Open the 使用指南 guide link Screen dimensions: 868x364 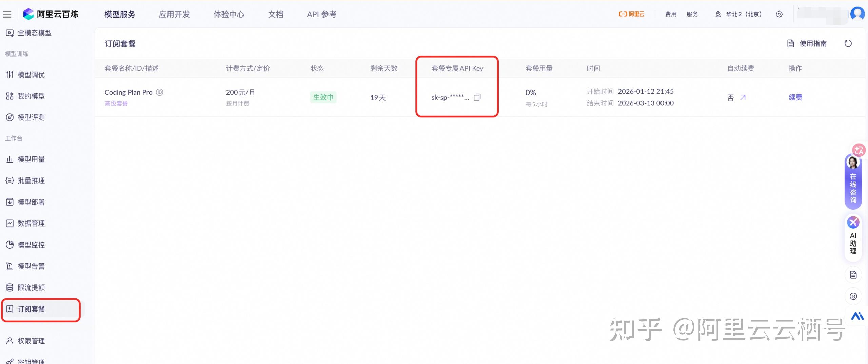(x=807, y=43)
